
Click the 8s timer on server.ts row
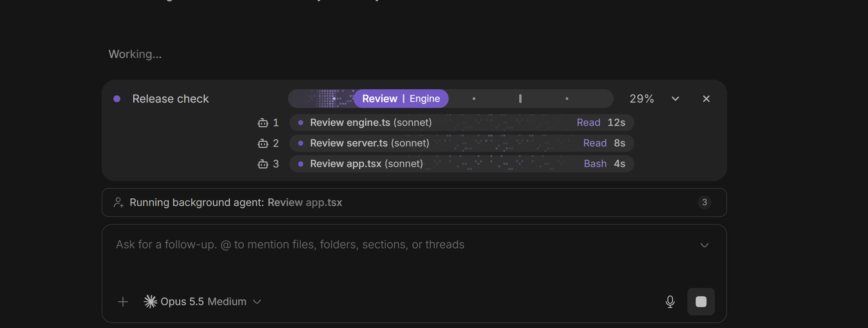[x=619, y=143]
